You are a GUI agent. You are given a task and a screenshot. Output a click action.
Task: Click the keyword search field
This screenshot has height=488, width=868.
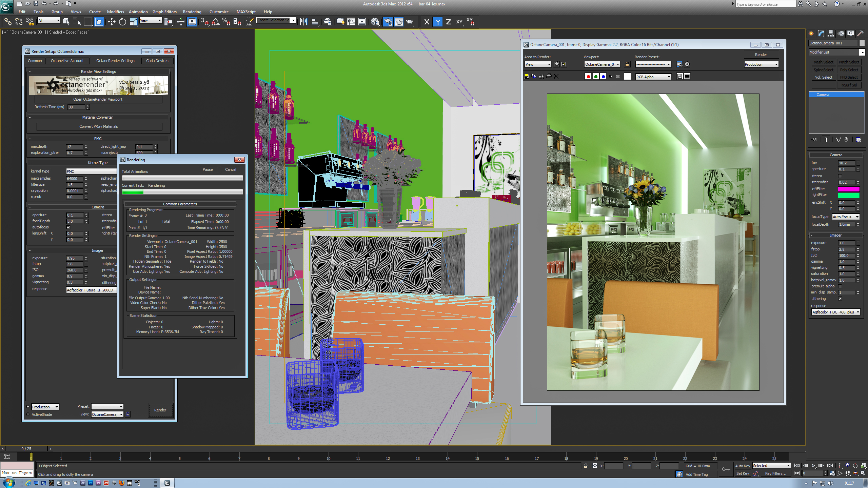click(x=765, y=4)
